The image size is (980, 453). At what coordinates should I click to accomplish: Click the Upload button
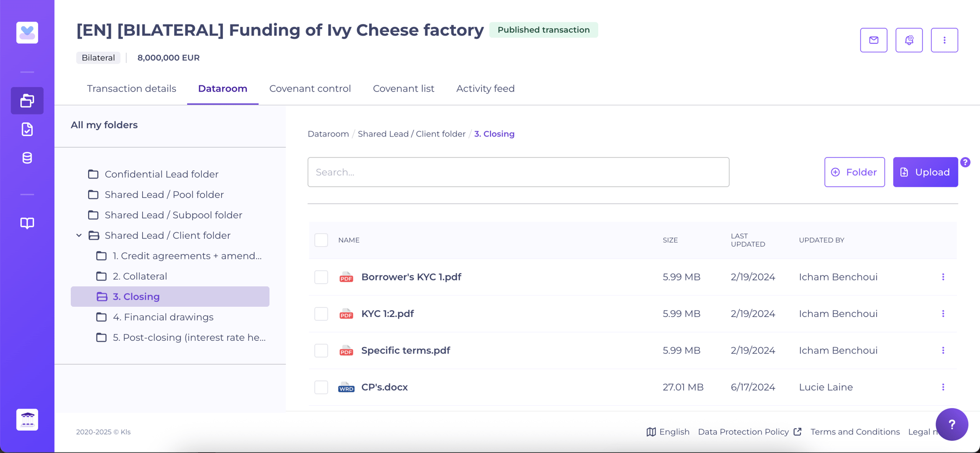point(925,172)
